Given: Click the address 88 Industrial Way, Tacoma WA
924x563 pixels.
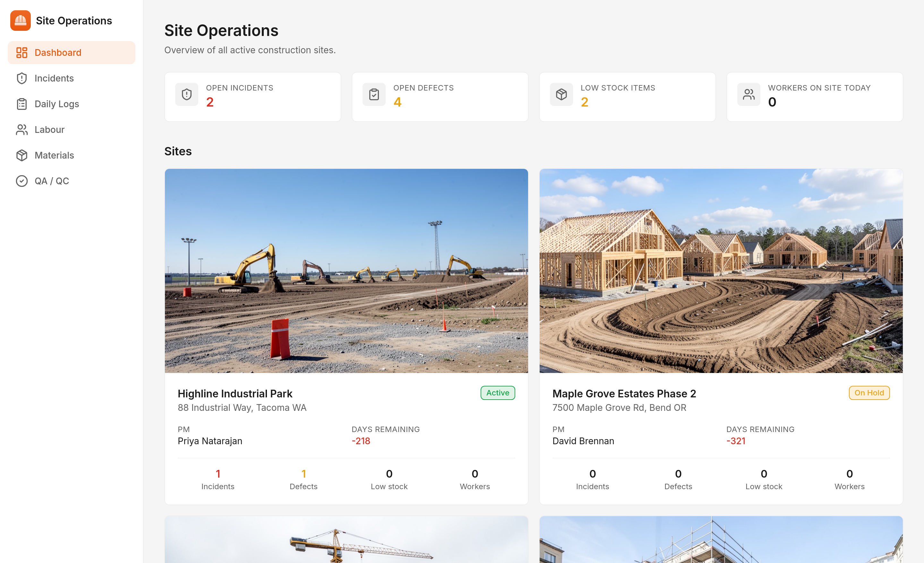Looking at the screenshot, I should click(242, 408).
